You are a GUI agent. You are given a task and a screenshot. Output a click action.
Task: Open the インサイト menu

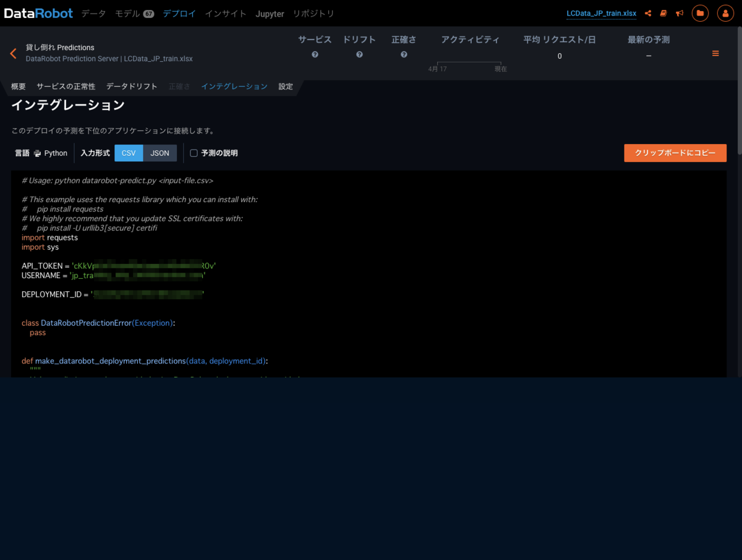226,14
